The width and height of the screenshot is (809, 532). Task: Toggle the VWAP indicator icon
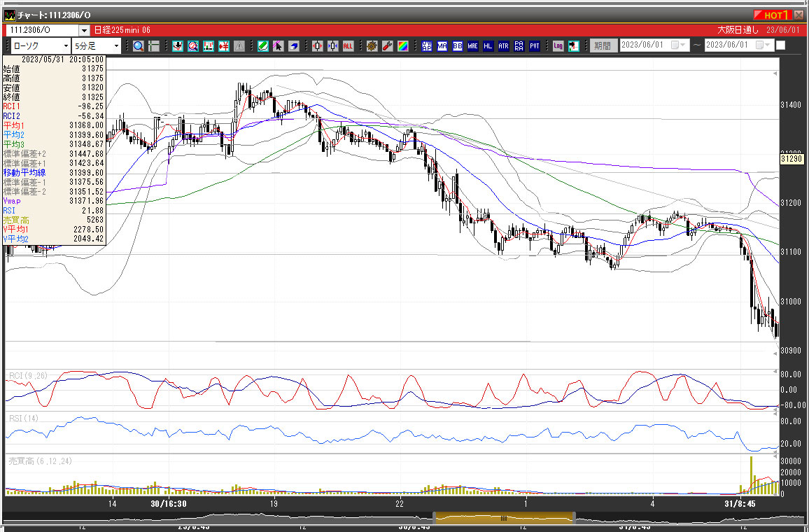click(427, 46)
